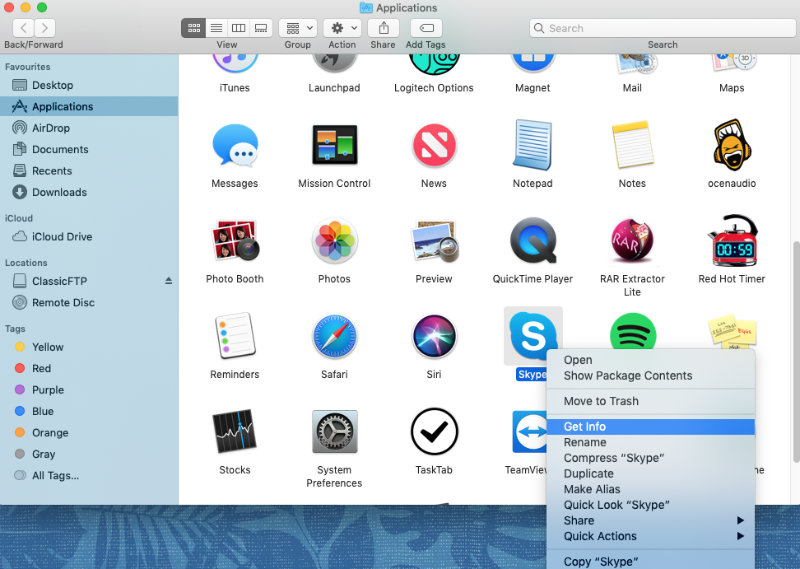
Task: Click the Add Tags button
Action: (427, 28)
